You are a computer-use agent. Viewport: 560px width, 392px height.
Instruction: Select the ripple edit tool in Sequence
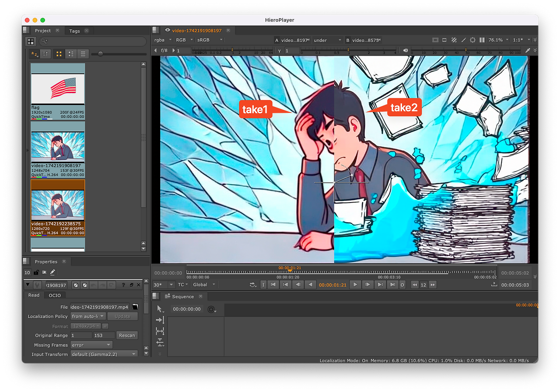point(160,342)
